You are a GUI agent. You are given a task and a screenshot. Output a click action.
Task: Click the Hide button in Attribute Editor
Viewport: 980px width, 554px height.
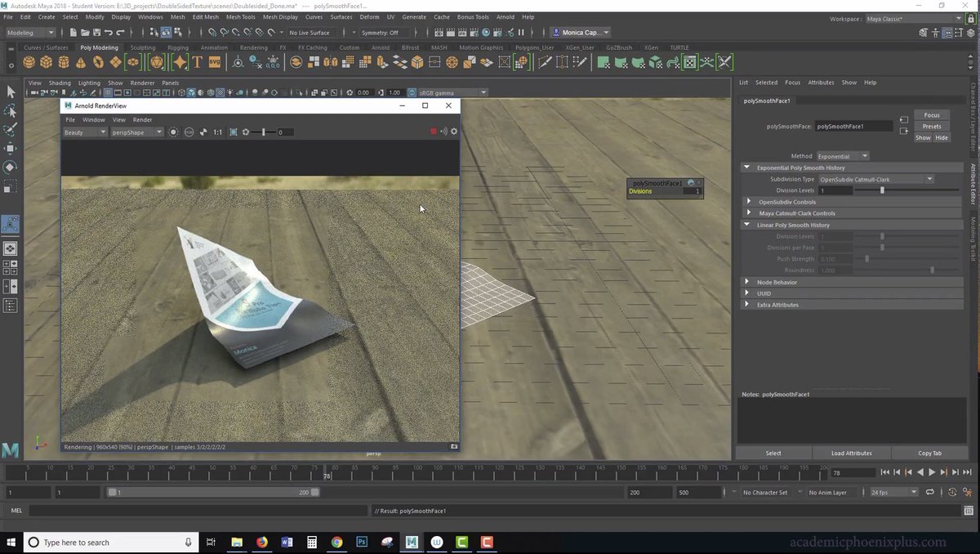(942, 138)
